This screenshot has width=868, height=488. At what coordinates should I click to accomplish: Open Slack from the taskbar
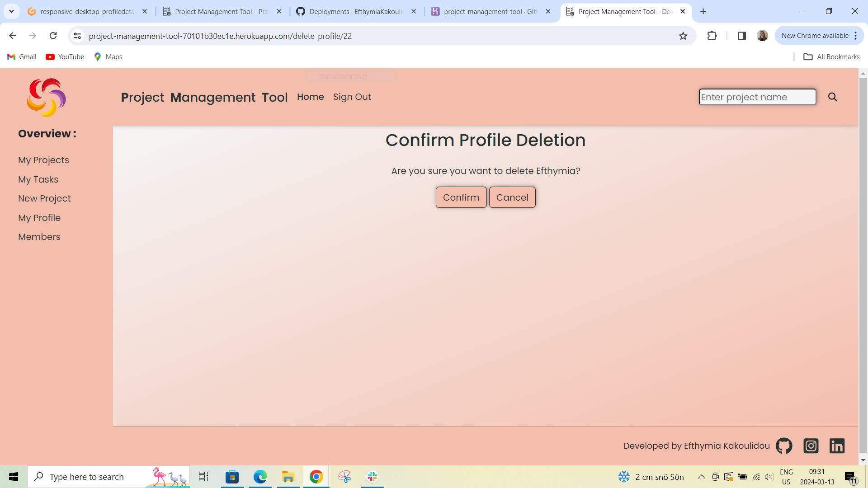(x=372, y=476)
